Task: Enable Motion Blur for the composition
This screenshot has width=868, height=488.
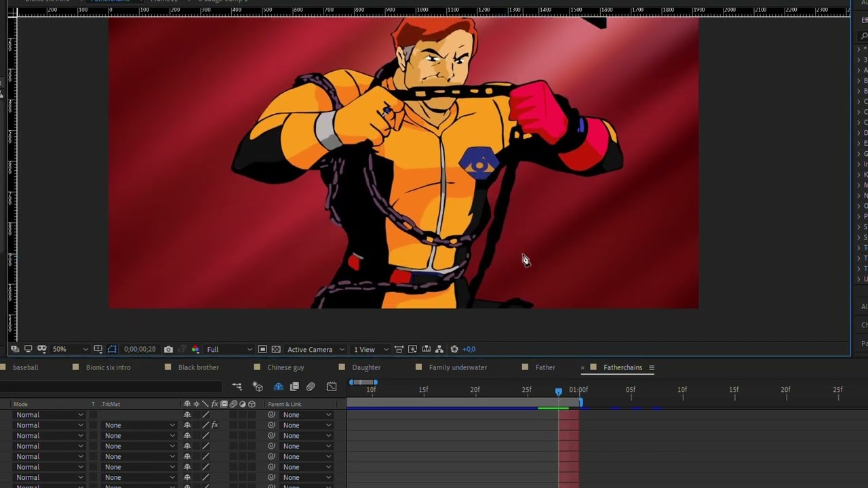Action: click(x=311, y=386)
